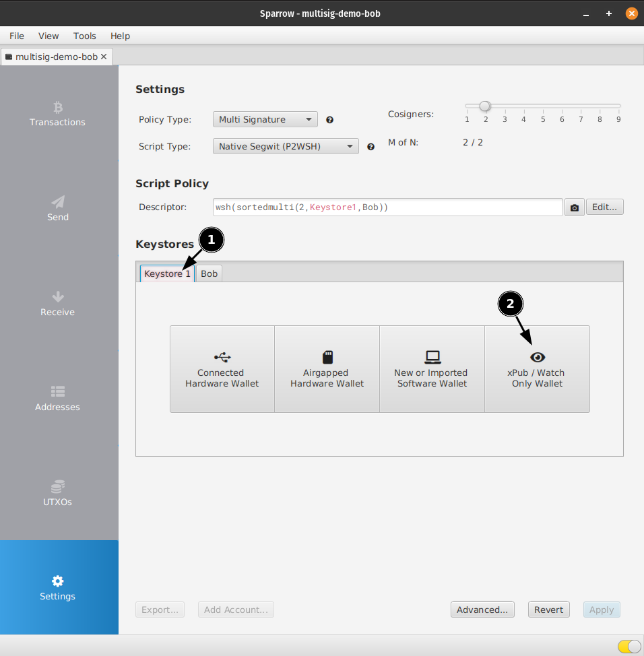This screenshot has height=656, width=644.
Task: Click the Export... button
Action: 160,610
